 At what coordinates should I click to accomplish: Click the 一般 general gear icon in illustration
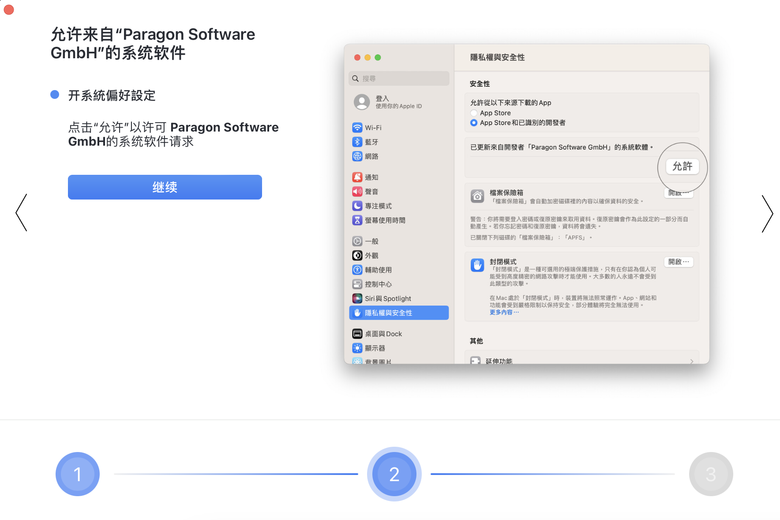[x=357, y=241]
